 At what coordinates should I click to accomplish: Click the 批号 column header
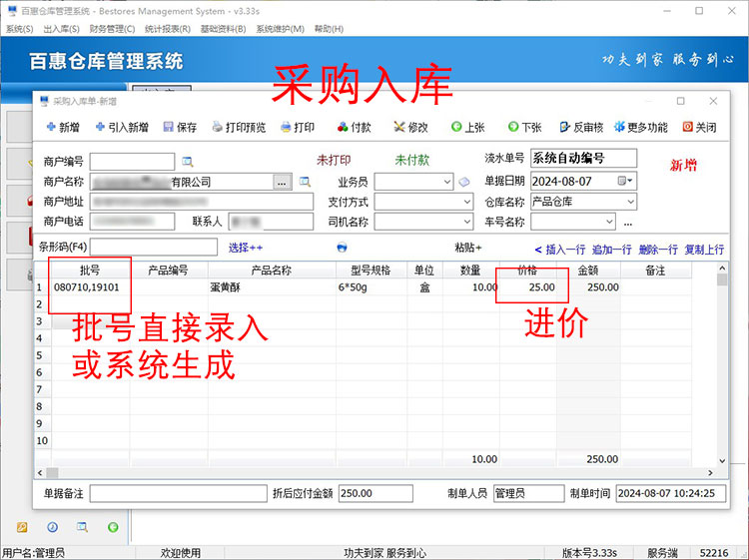click(90, 271)
